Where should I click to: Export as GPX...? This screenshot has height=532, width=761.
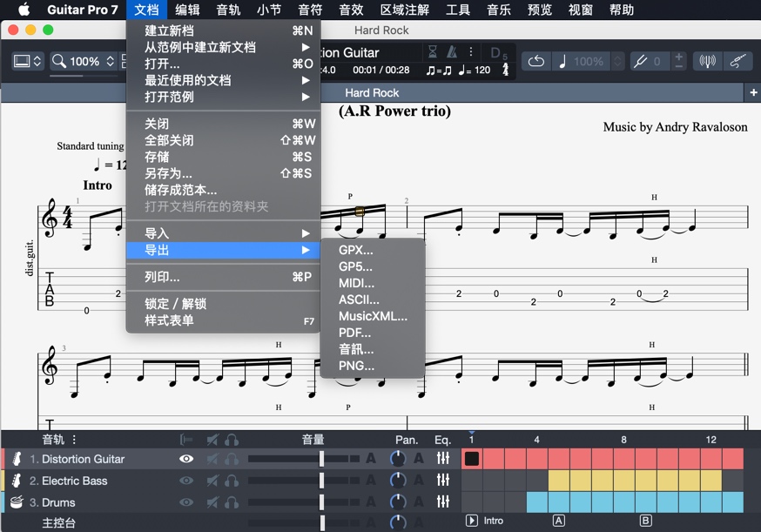tap(373, 250)
